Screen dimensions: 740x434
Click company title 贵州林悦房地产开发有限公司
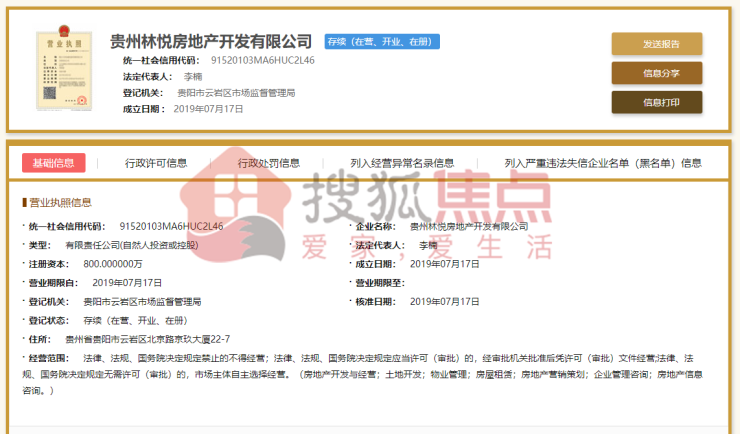click(x=211, y=42)
